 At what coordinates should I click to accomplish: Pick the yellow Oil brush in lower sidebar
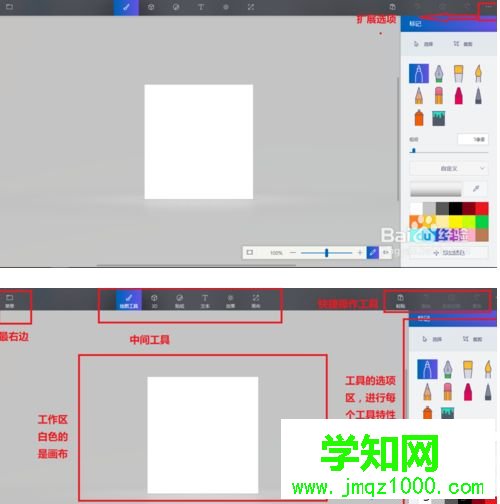[468, 369]
